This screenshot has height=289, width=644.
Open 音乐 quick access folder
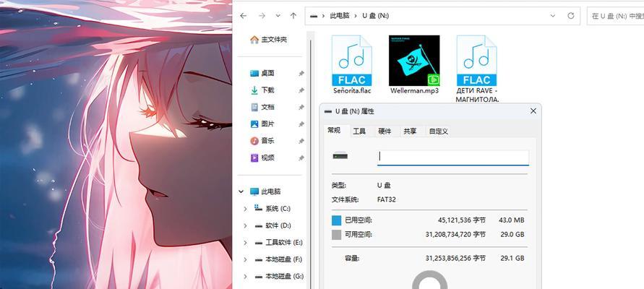[x=262, y=141]
